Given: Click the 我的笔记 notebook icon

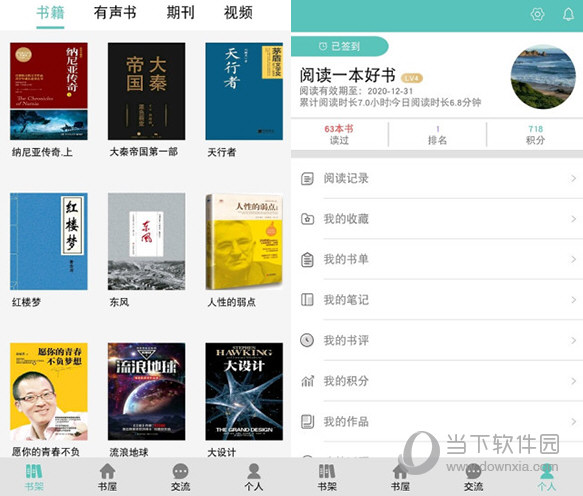Looking at the screenshot, I should pyautogui.click(x=307, y=300).
